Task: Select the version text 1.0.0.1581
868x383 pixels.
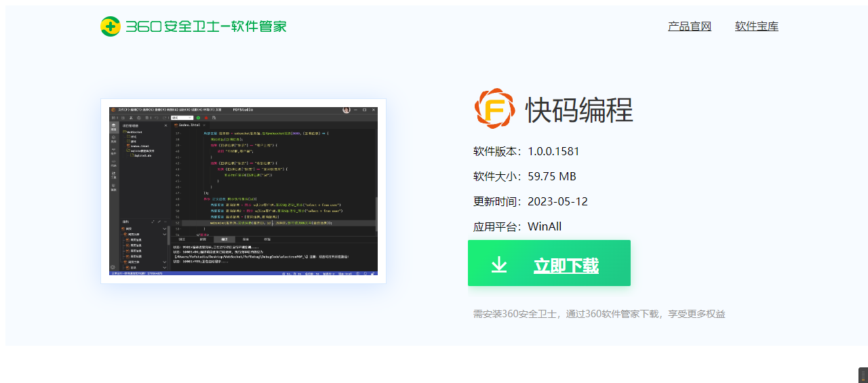Action: pyautogui.click(x=554, y=151)
